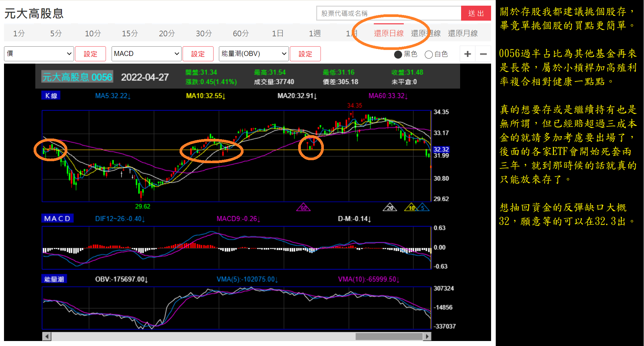Click the 元大高股息 0056 stock name label
The height and width of the screenshot is (346, 644).
77,77
